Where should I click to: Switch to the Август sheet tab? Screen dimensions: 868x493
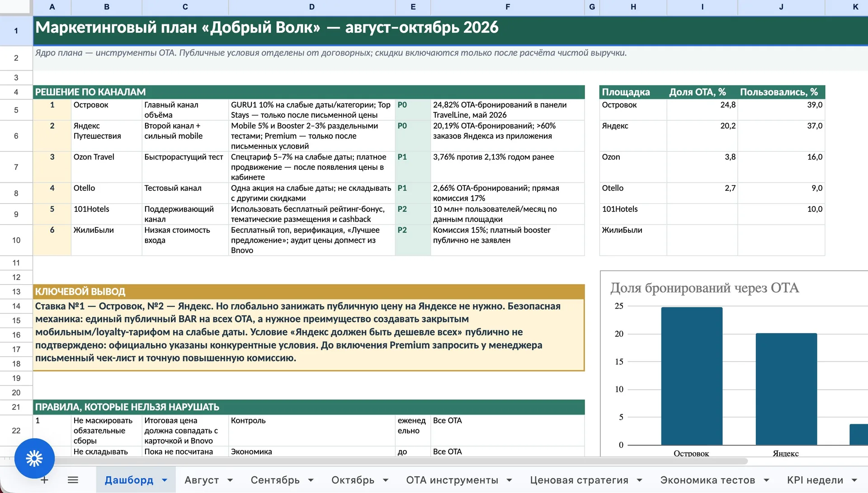[x=202, y=480]
